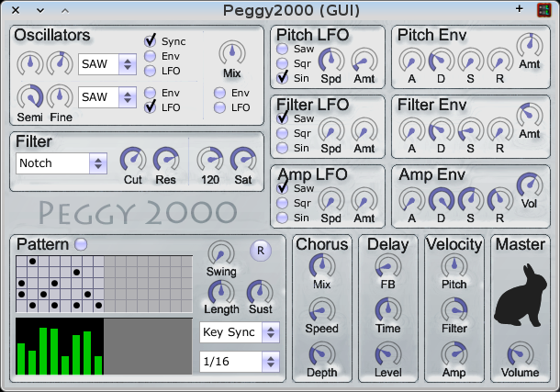Enable Env for oscillator one
The image size is (560, 392).
(x=150, y=56)
